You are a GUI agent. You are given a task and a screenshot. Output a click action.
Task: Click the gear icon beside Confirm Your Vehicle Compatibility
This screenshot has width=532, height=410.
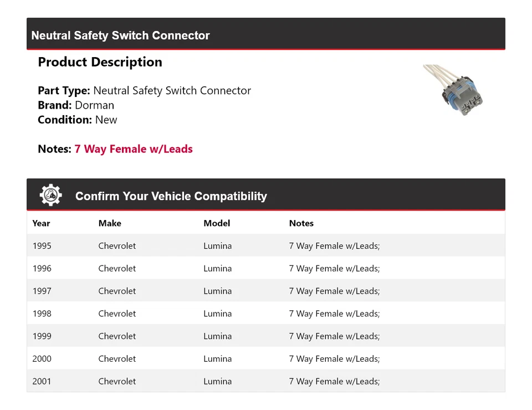click(x=50, y=195)
